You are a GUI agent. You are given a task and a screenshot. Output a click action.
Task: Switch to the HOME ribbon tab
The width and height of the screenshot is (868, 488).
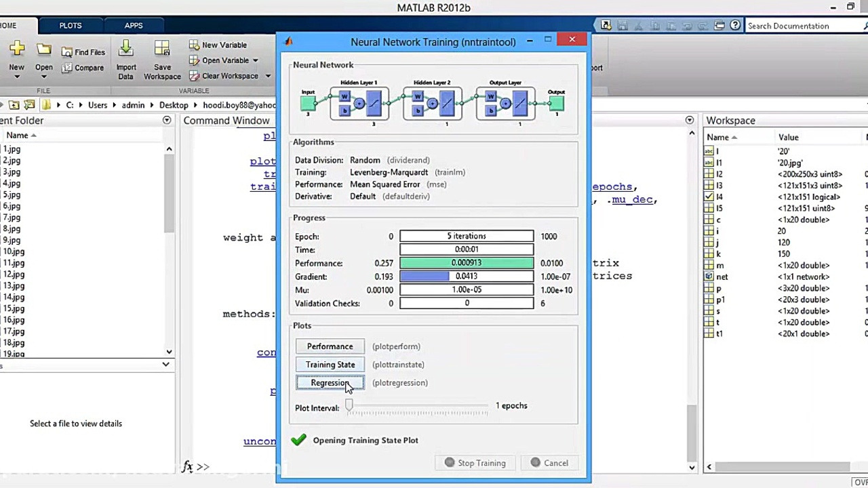pyautogui.click(x=9, y=26)
